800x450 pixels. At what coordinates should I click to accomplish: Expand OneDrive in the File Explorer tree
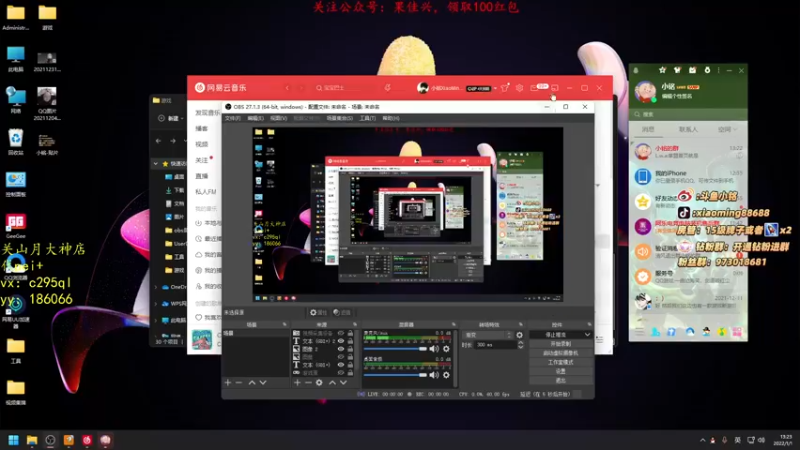156,287
